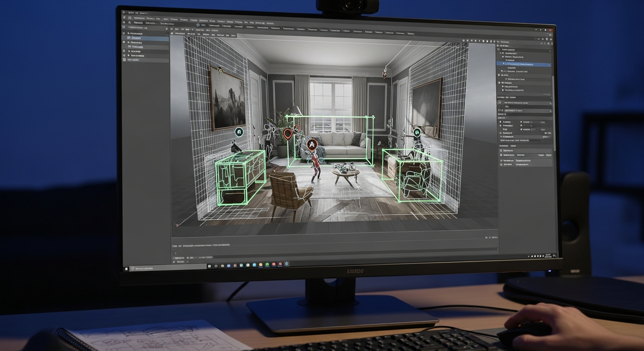Select the large green bounding volume around the sofa
This screenshot has height=351, width=644.
click(330, 141)
